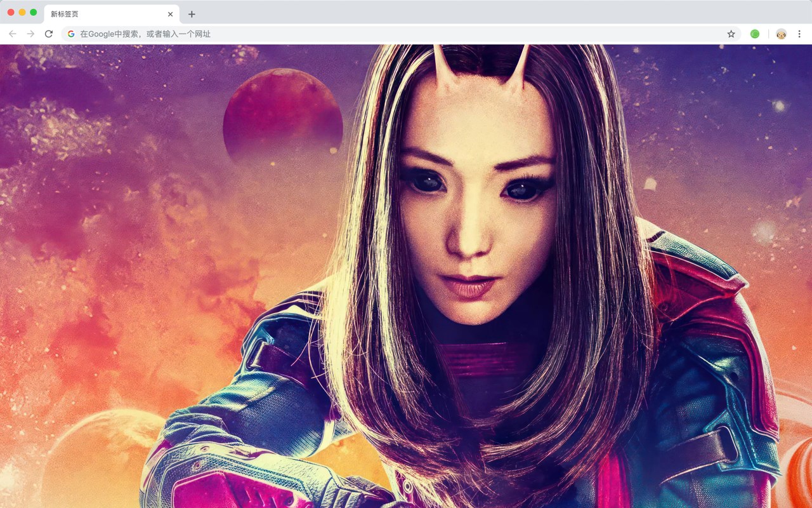Open the user profile avatar

pyautogui.click(x=781, y=34)
